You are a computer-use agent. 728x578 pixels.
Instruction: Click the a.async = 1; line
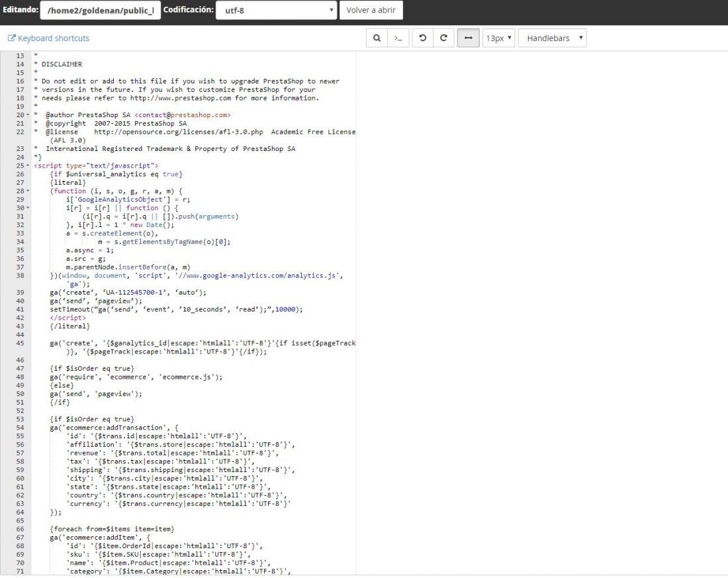pos(89,250)
